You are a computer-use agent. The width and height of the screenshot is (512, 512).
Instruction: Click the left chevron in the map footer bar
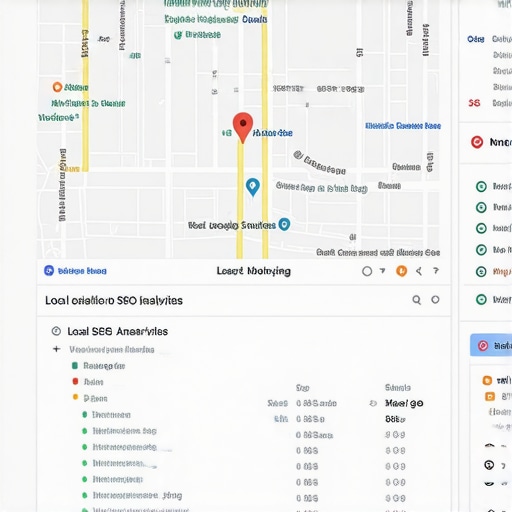click(419, 271)
